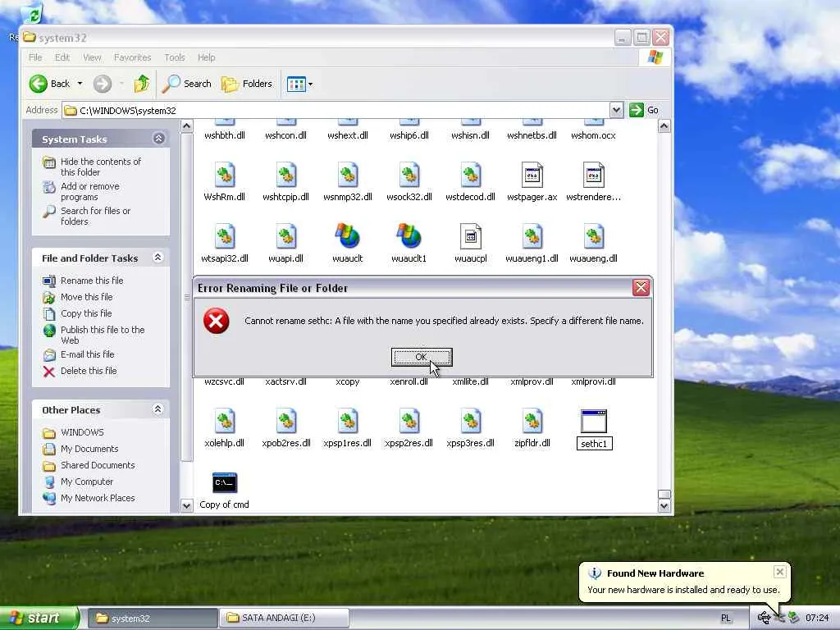Collapse the System Tasks panel

[x=158, y=139]
